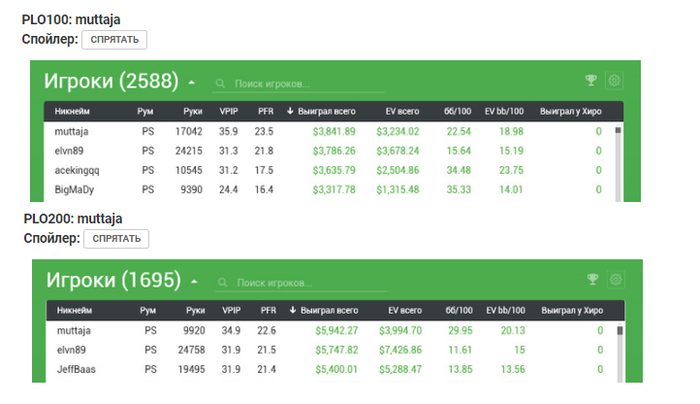The image size is (700, 404).
Task: Collapse the Игроки (2588) list with the caret
Action: click(192, 82)
